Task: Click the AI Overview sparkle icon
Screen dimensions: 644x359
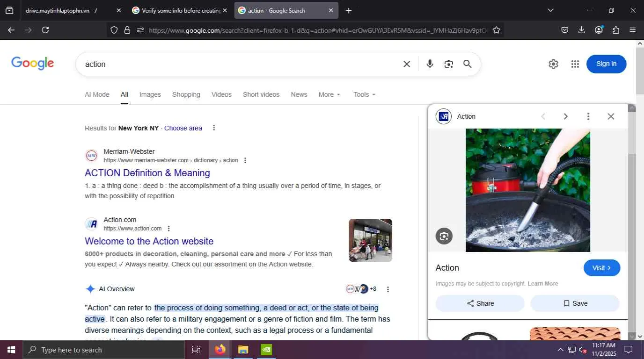Action: point(90,289)
